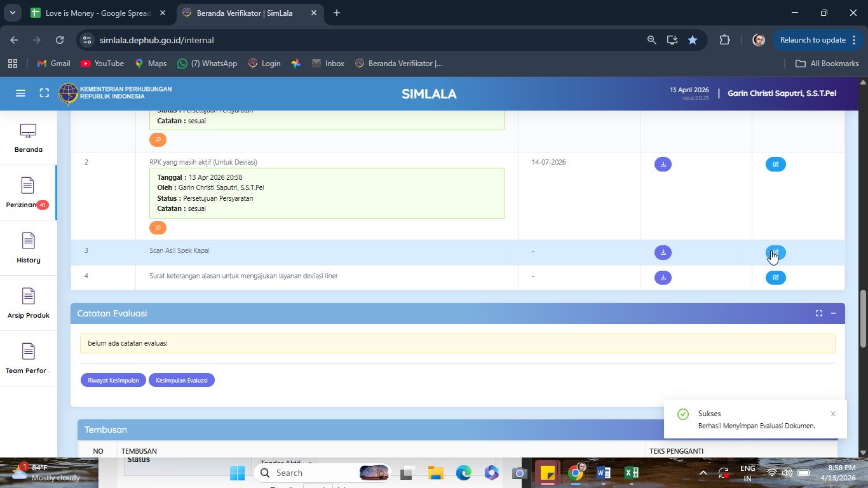Viewport: 868px width, 488px height.
Task: Click the magnifier icon under RPK entry
Action: point(158,227)
